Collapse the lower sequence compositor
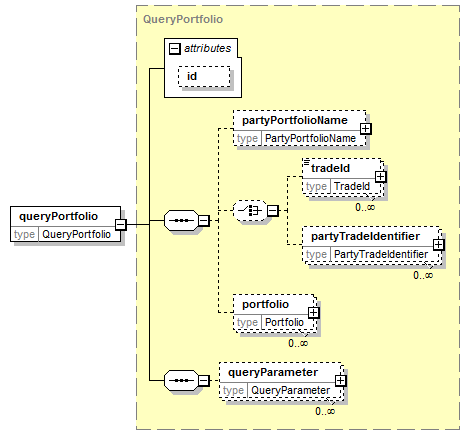The height and width of the screenshot is (435, 470). (204, 380)
